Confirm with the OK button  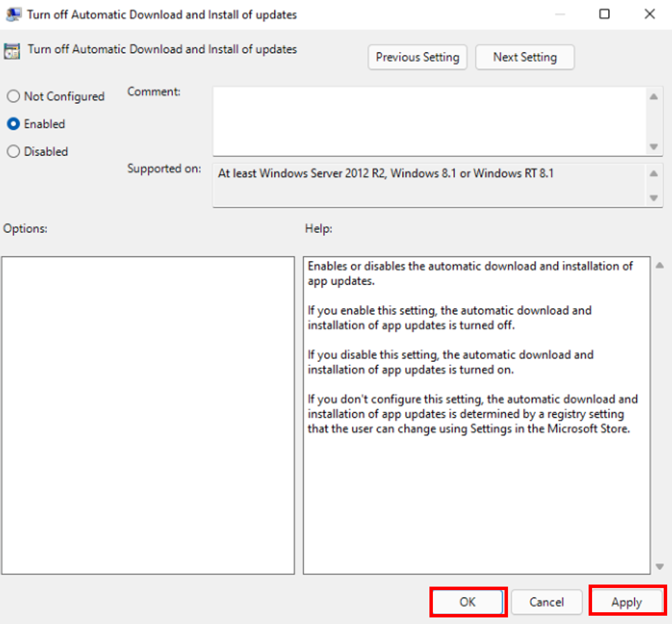[467, 602]
